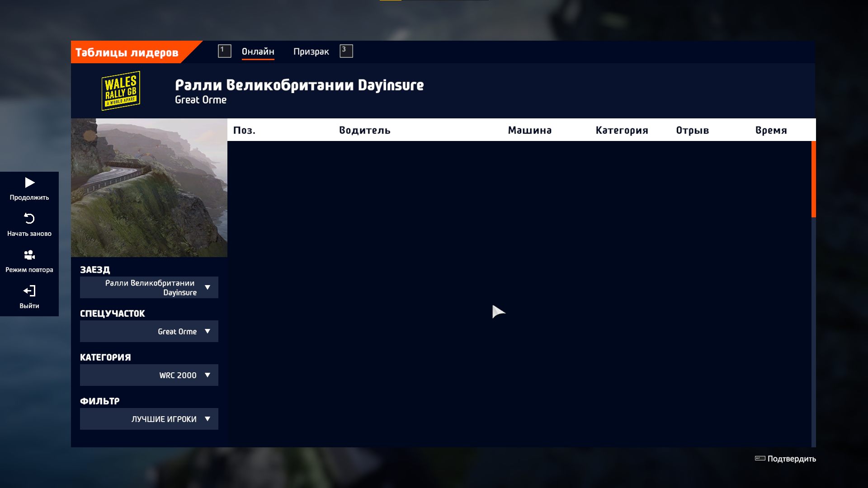Expand the Фильтр Лучшие игроки dropdown
The image size is (868, 488).
149,419
